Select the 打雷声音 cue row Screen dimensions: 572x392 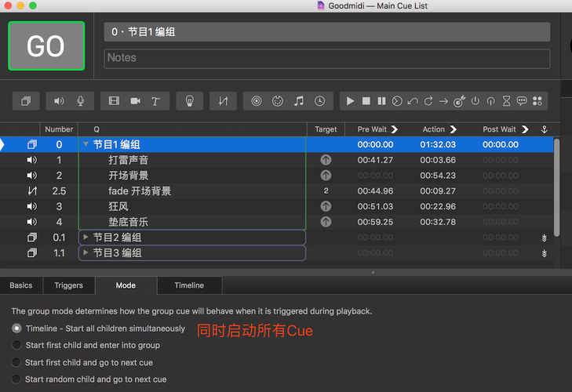(276, 160)
